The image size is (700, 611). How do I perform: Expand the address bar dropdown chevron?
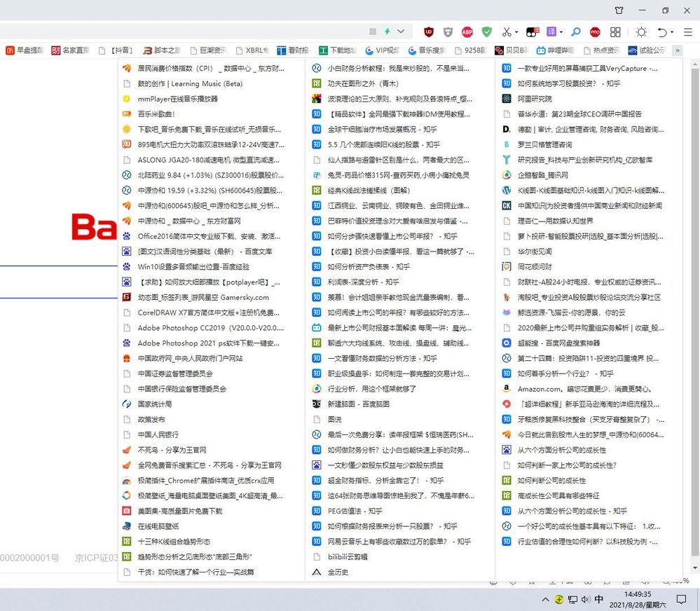coord(401,32)
